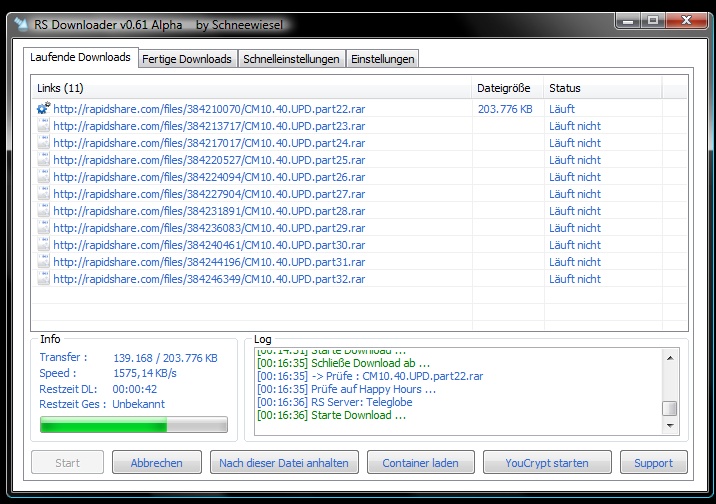Image resolution: width=716 pixels, height=504 pixels.
Task: Open the Einstellungen tab
Action: coord(382,59)
